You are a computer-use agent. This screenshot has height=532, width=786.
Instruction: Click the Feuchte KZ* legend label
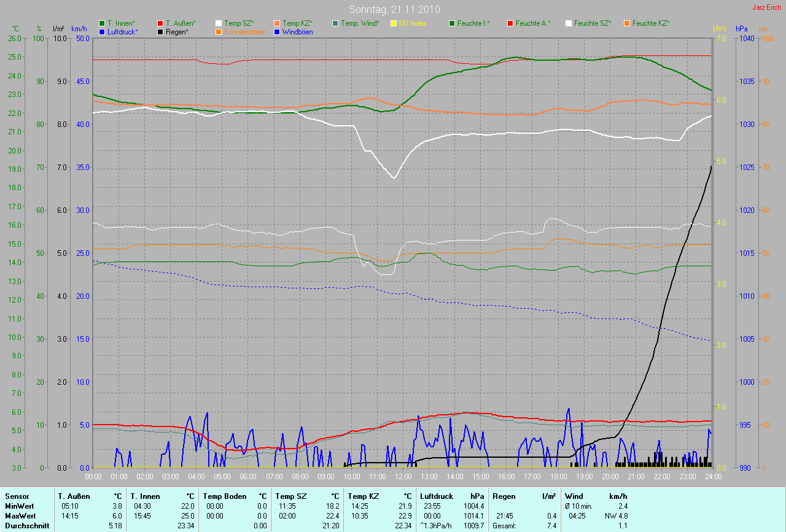click(x=650, y=23)
